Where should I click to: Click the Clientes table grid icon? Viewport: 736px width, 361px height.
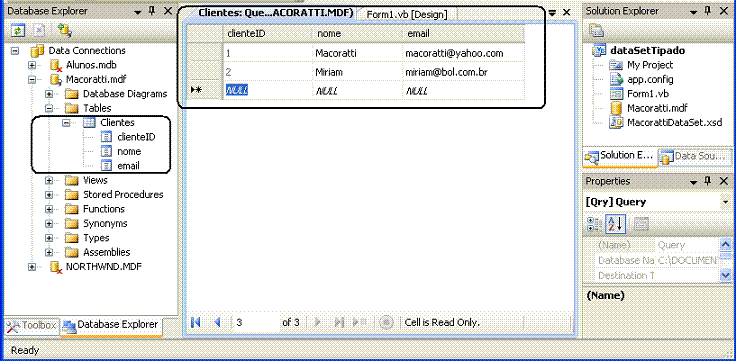tap(89, 123)
